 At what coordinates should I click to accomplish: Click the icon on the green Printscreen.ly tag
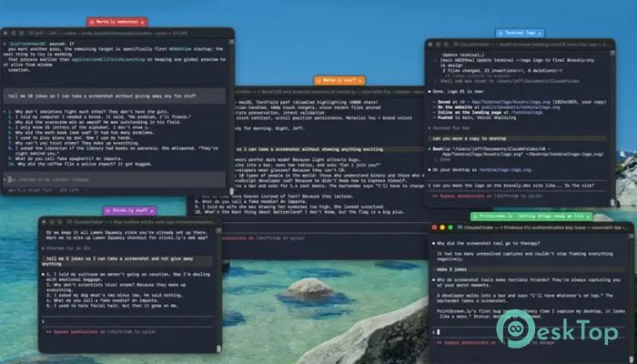coord(475,217)
